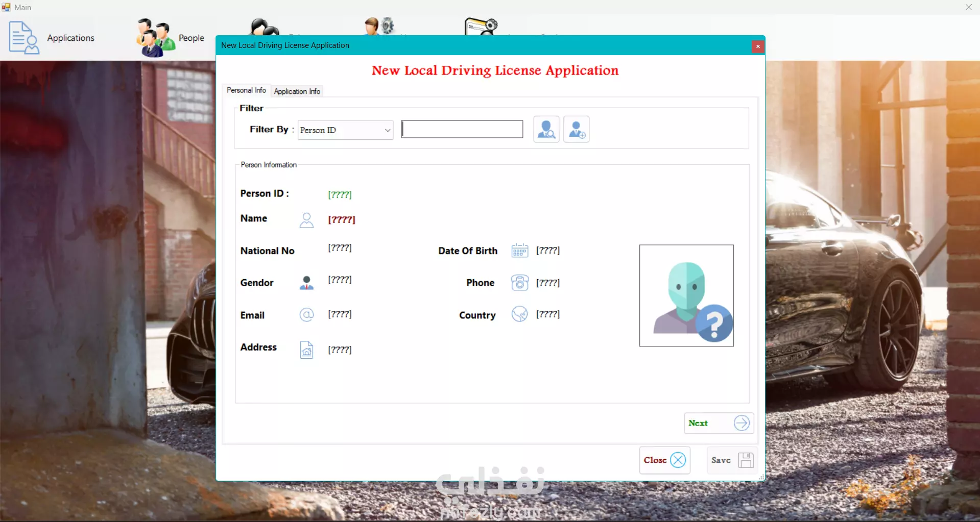Screen dimensions: 980x522
Task: Click the "Person Information" group label
Action: [269, 165]
